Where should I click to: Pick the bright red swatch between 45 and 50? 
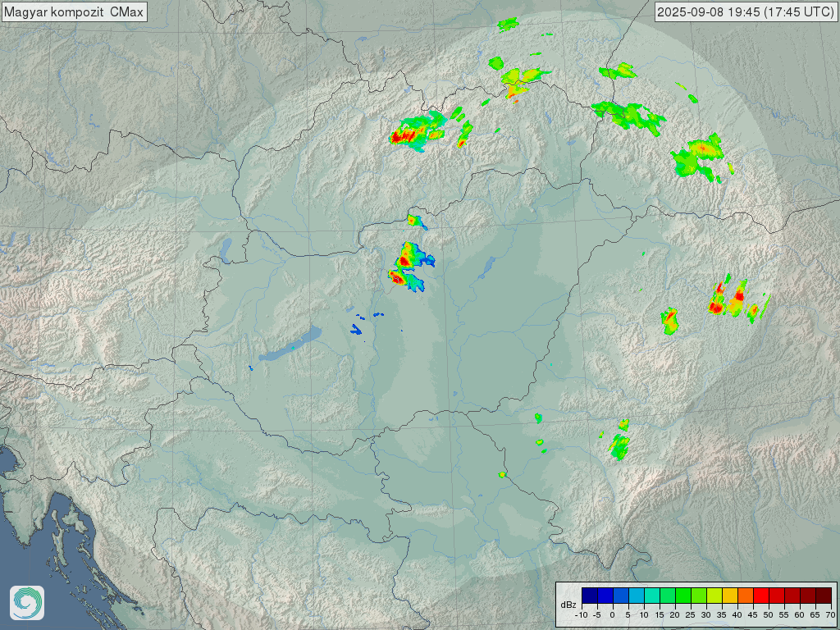[x=760, y=596]
